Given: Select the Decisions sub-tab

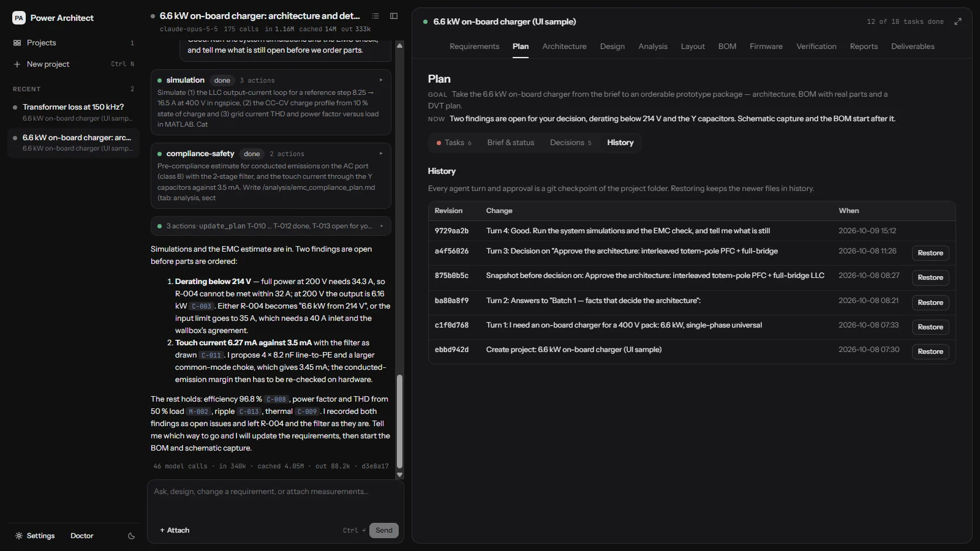Looking at the screenshot, I should point(571,143).
